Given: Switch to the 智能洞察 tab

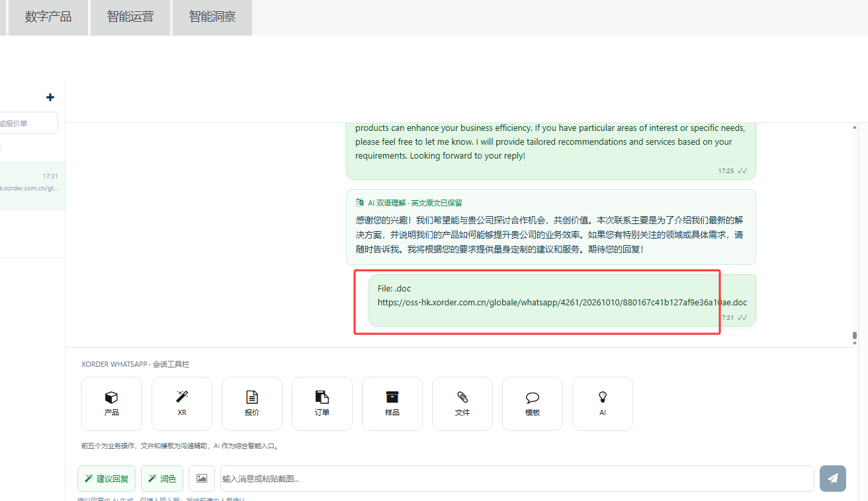Looking at the screenshot, I should click(x=212, y=17).
